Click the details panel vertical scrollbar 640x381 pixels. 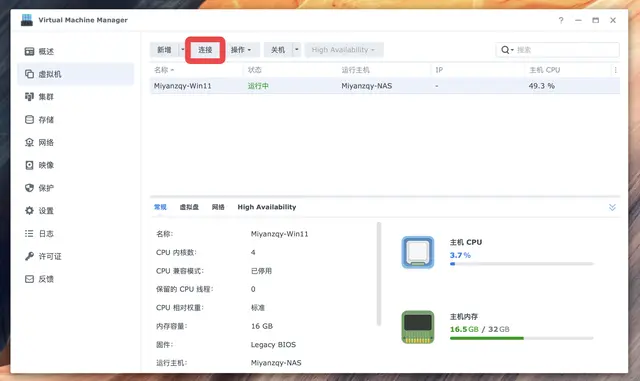379,274
